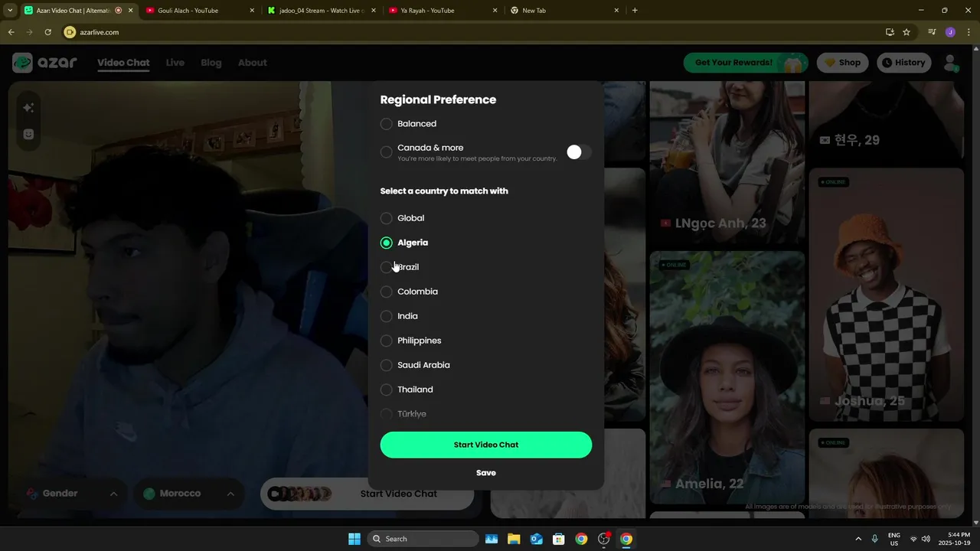Open the 현우, 29 profile card

pyautogui.click(x=887, y=121)
